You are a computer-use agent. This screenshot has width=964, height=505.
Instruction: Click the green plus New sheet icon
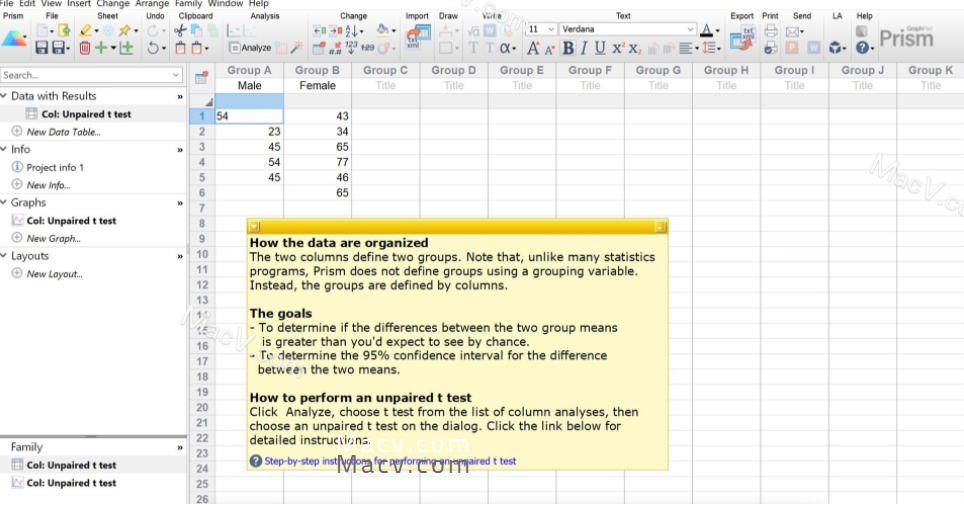pyautogui.click(x=101, y=47)
